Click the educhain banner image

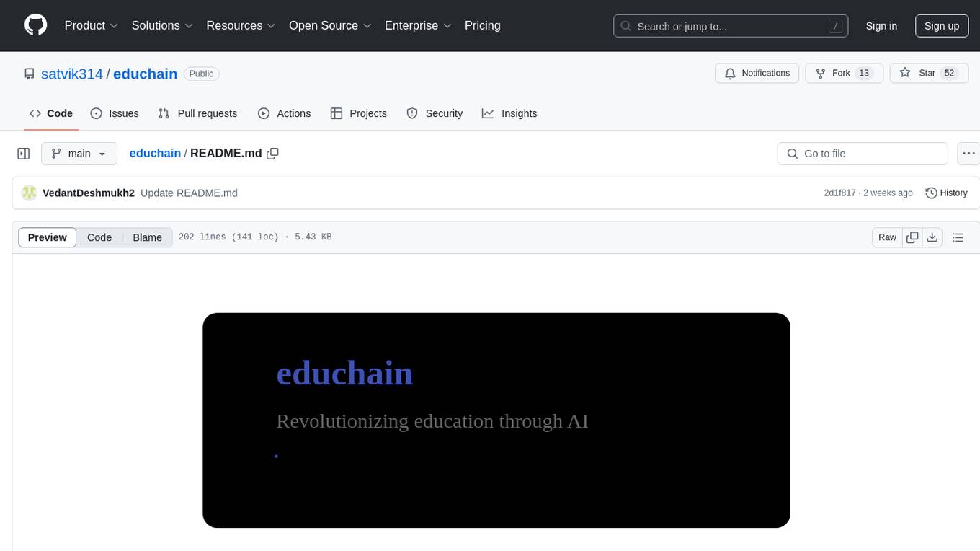point(496,420)
